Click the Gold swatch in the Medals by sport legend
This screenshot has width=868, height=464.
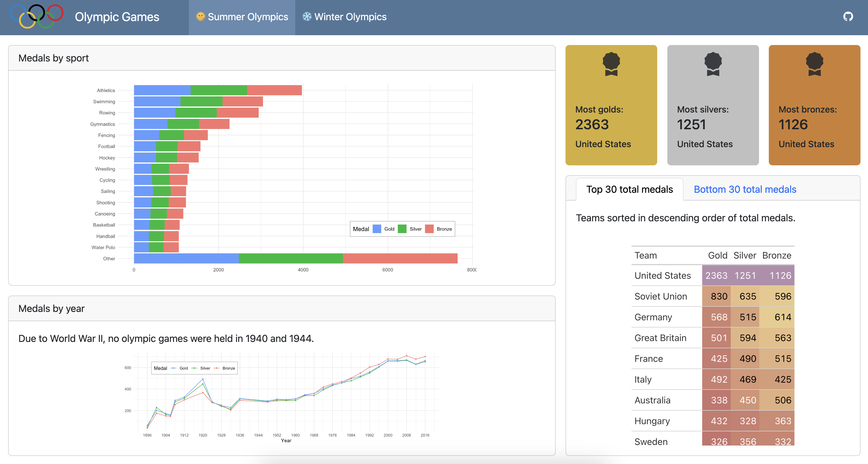click(x=377, y=229)
